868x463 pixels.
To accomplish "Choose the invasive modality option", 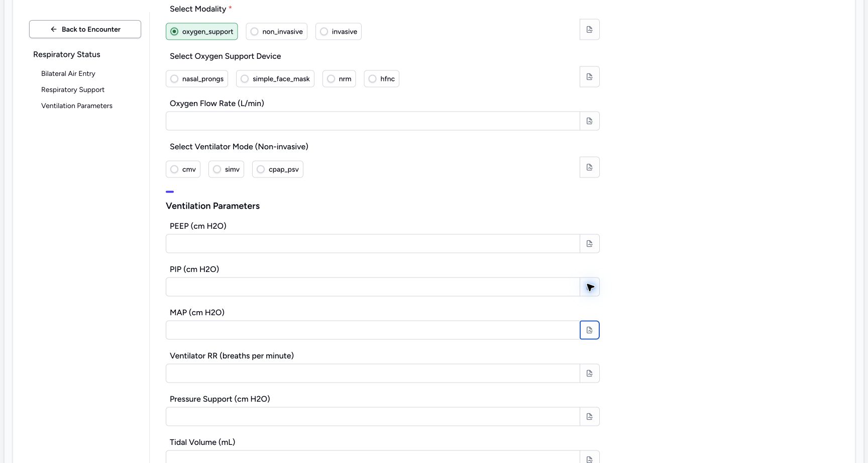I will (339, 32).
